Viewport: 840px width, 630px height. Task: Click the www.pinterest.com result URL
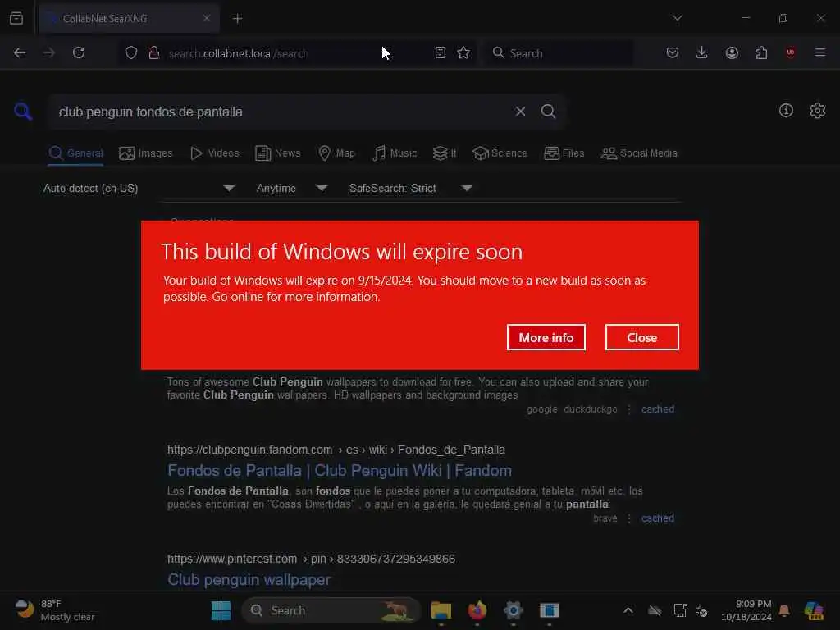pos(311,559)
